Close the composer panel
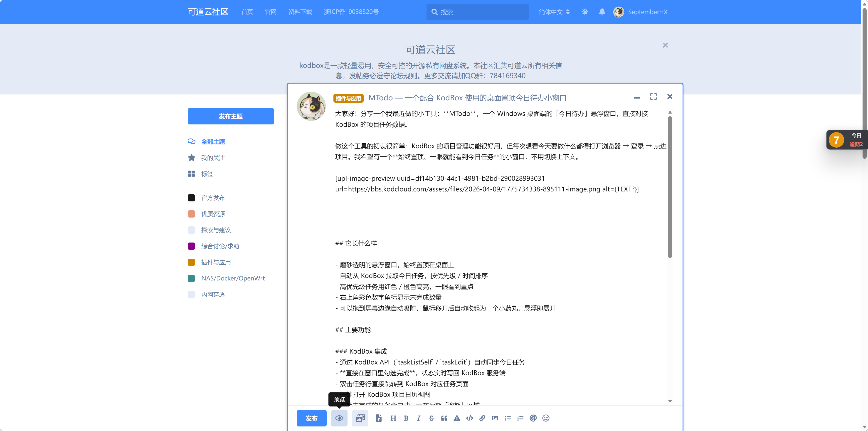Viewport: 868px width, 431px height. coord(670,97)
